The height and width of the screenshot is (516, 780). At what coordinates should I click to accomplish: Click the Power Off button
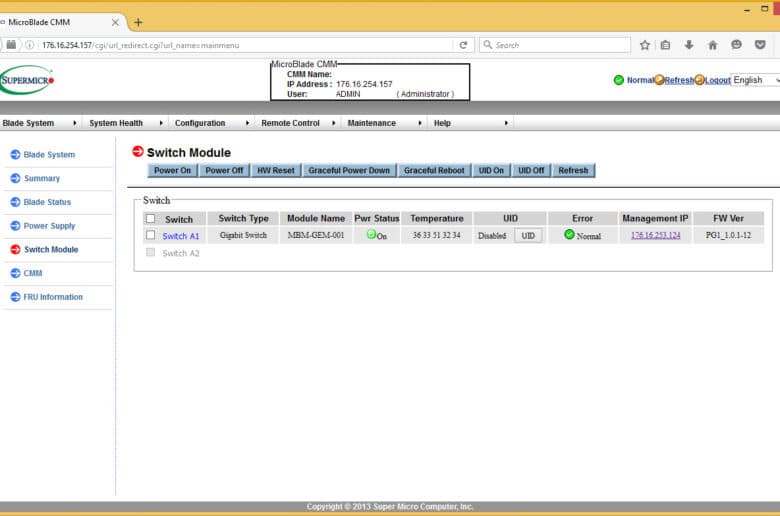[x=224, y=170]
